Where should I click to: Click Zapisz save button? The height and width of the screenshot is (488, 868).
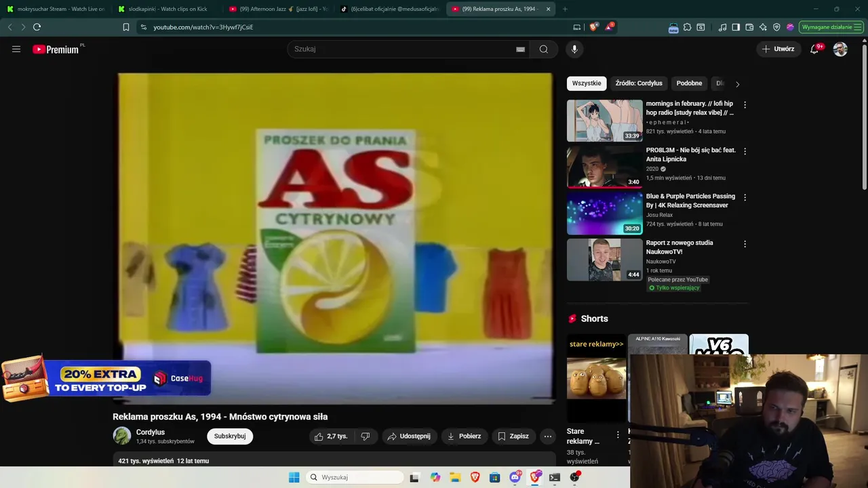[x=513, y=436]
